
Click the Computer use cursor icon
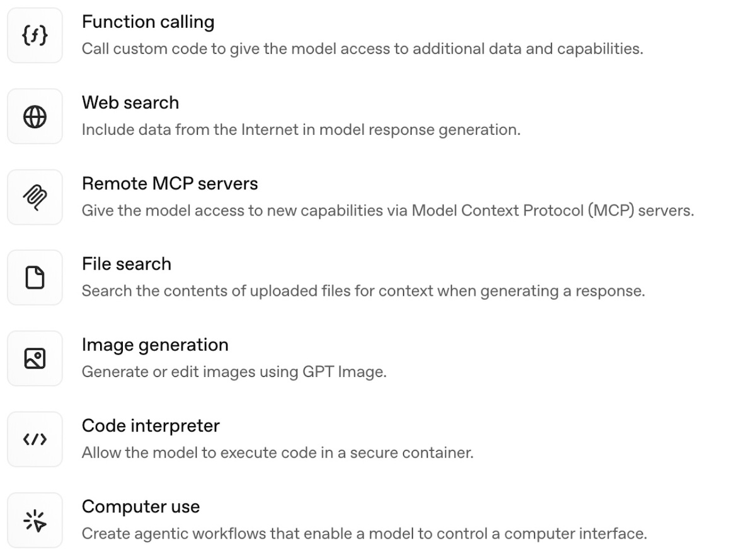pyautogui.click(x=35, y=520)
